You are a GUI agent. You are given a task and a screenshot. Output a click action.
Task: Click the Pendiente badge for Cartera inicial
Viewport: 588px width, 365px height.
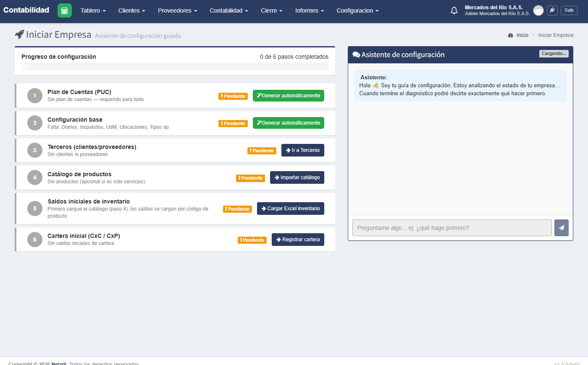(x=252, y=240)
